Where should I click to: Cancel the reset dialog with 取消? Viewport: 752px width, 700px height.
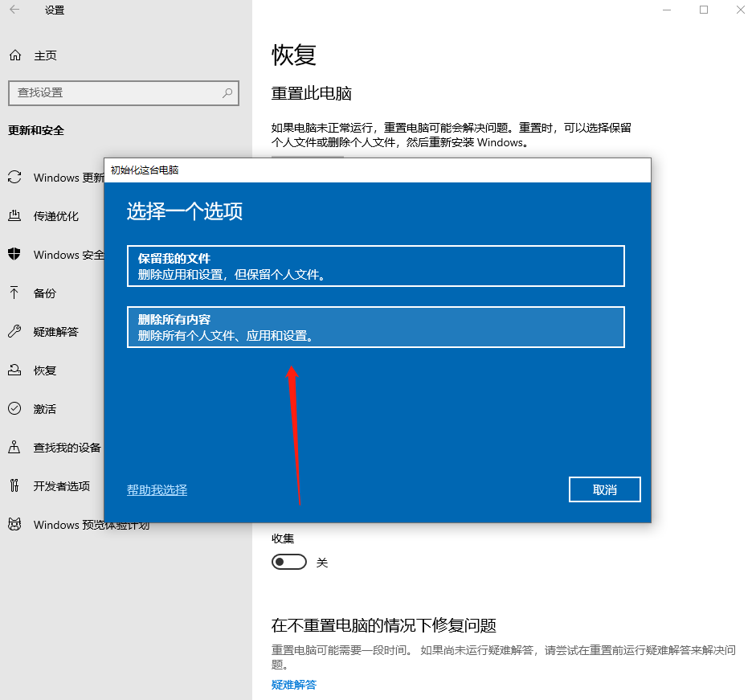click(x=604, y=489)
